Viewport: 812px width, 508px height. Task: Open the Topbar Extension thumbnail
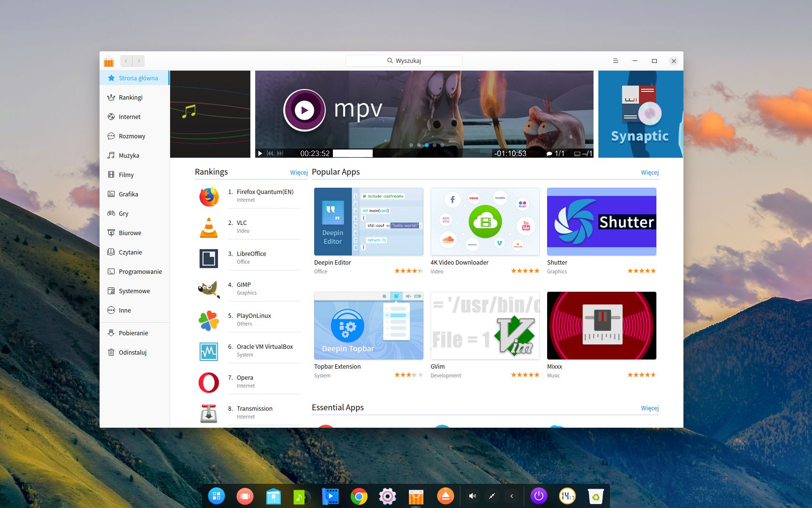[369, 326]
